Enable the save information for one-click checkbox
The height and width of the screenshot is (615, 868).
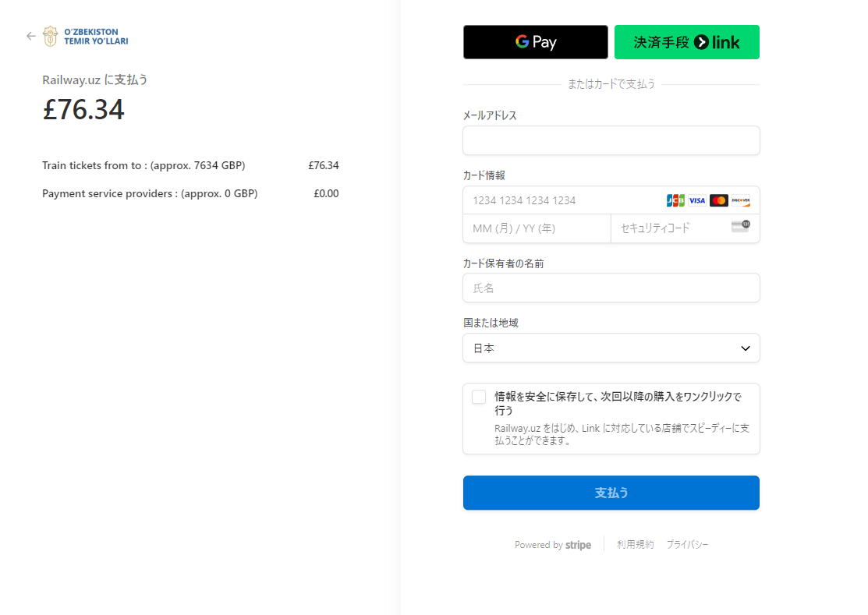(x=479, y=397)
